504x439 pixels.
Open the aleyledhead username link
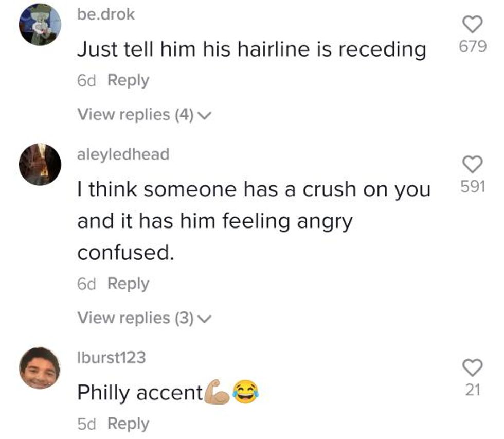[x=123, y=154]
